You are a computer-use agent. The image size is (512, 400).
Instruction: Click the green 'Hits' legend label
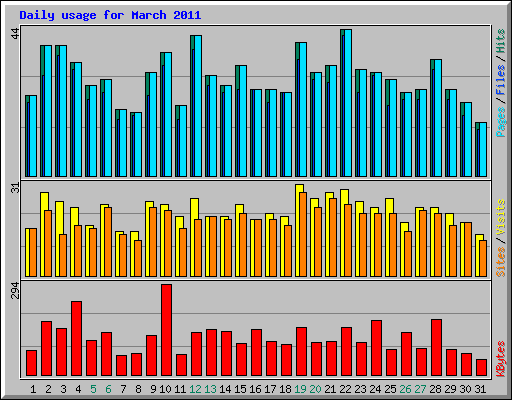501,41
